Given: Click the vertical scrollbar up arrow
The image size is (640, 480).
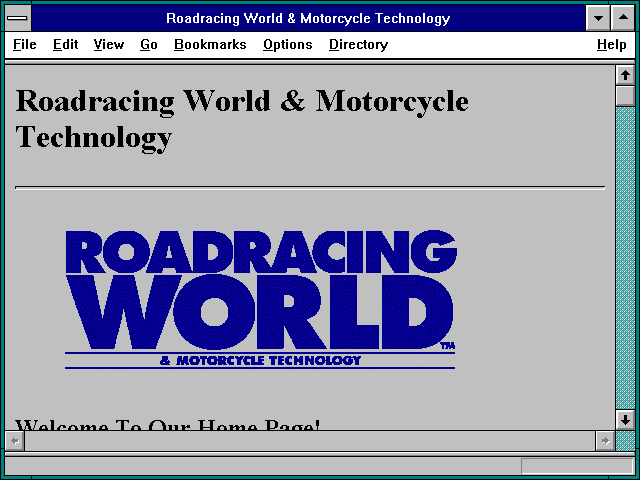Looking at the screenshot, I should (625, 76).
